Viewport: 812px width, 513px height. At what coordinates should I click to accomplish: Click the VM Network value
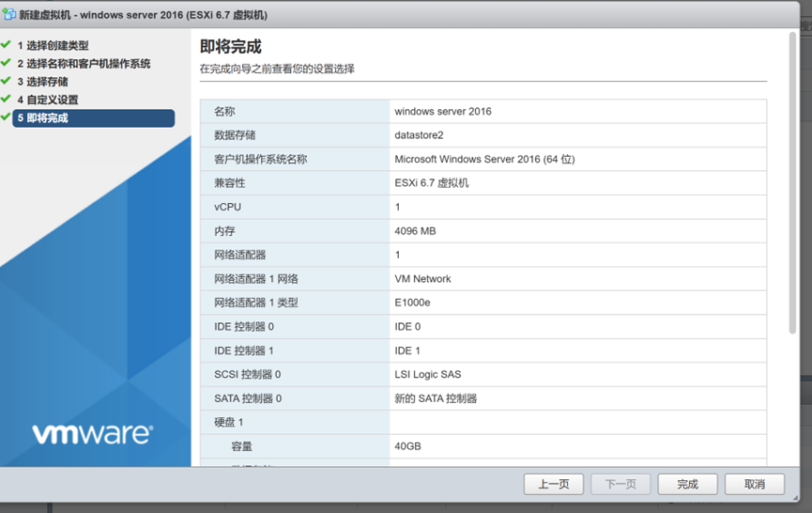click(x=422, y=279)
